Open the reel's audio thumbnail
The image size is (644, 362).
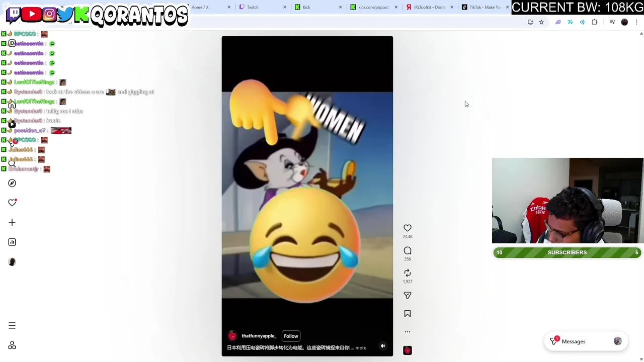click(408, 350)
